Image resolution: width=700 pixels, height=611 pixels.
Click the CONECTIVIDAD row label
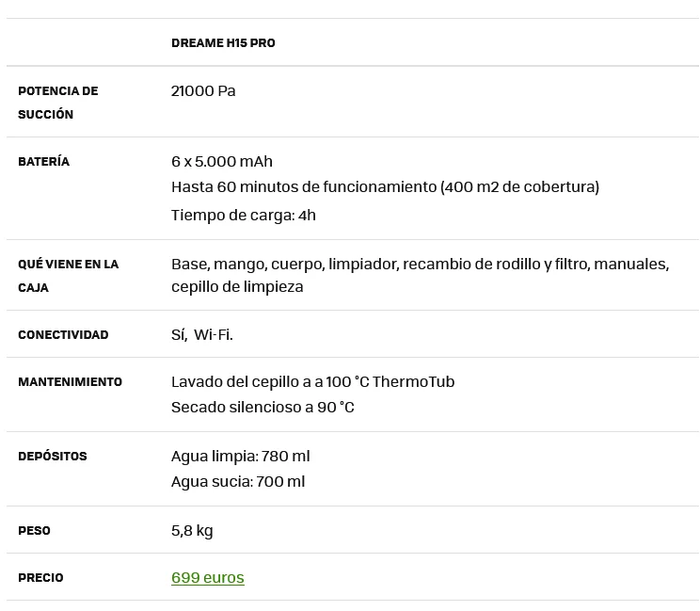(x=63, y=335)
